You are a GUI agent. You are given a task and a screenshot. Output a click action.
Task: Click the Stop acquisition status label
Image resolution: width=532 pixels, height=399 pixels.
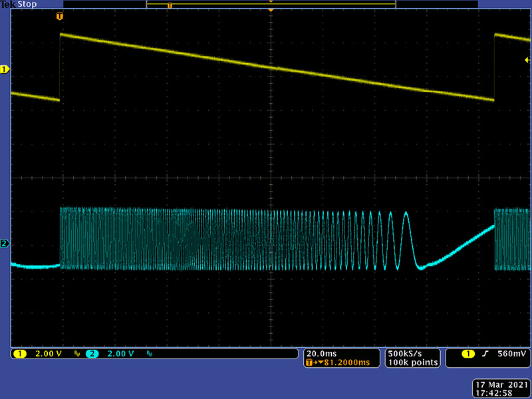27,4
